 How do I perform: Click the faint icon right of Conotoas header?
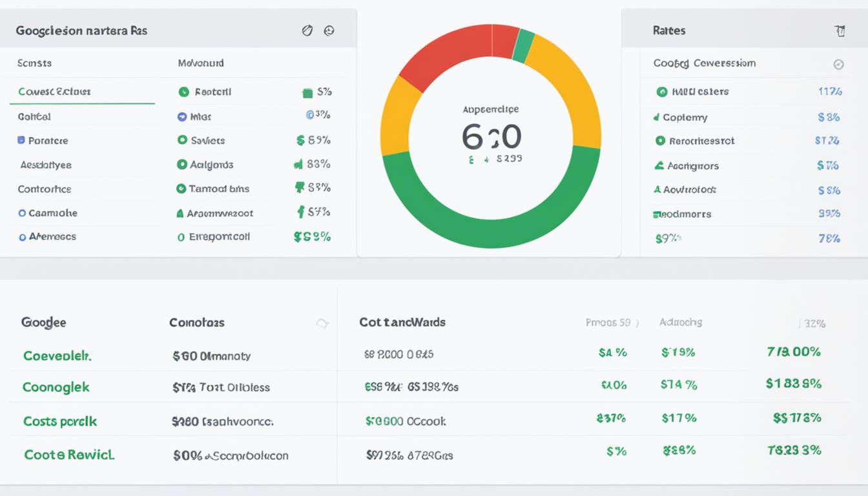(322, 323)
